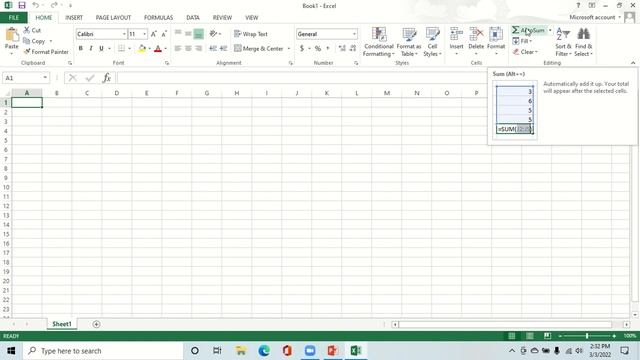Open the text orientation menu
Image resolution: width=640 pixels, height=360 pixels.
click(215, 34)
